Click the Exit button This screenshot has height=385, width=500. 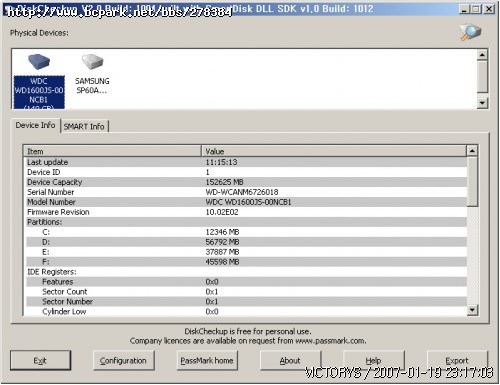click(x=40, y=360)
